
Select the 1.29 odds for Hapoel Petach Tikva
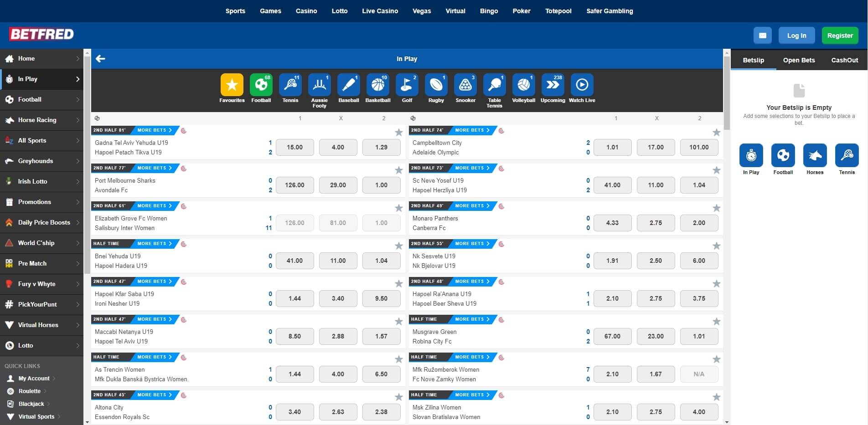(x=381, y=147)
